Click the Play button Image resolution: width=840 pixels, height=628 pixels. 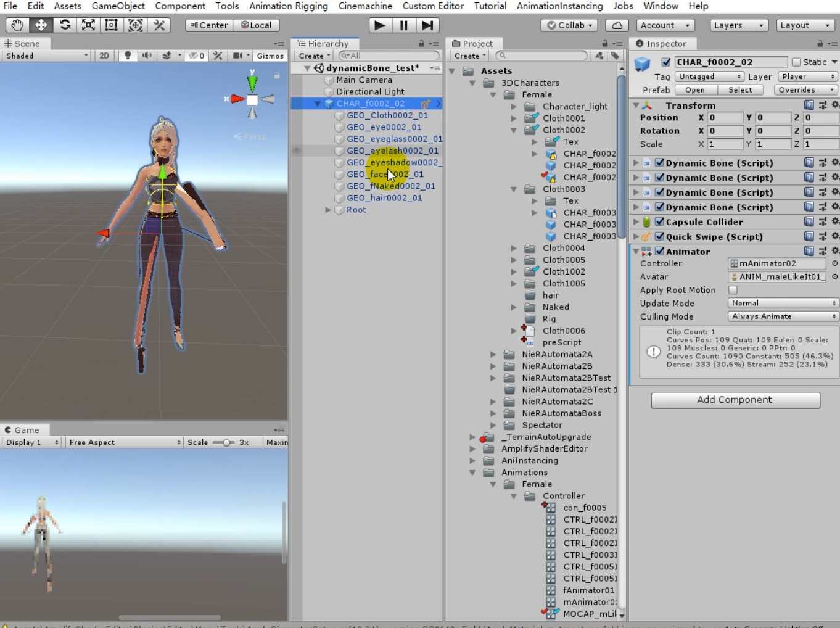(x=380, y=25)
